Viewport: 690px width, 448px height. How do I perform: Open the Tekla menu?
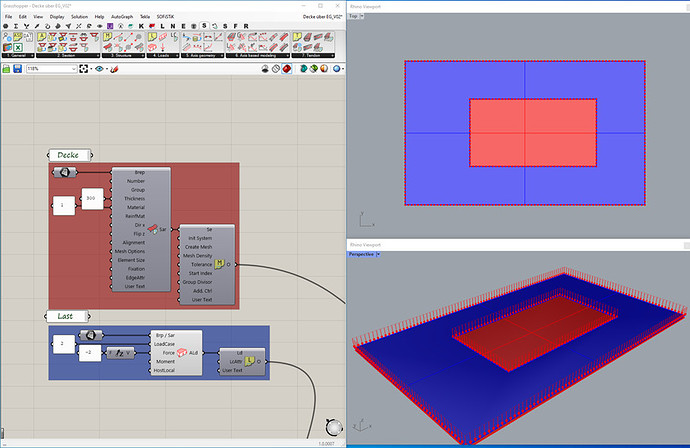tap(145, 17)
